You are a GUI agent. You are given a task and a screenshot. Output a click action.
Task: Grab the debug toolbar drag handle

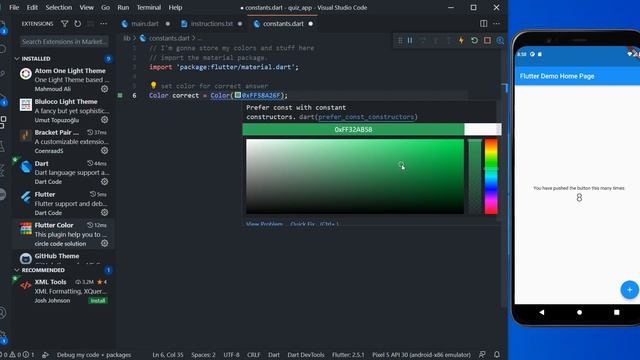coord(400,40)
